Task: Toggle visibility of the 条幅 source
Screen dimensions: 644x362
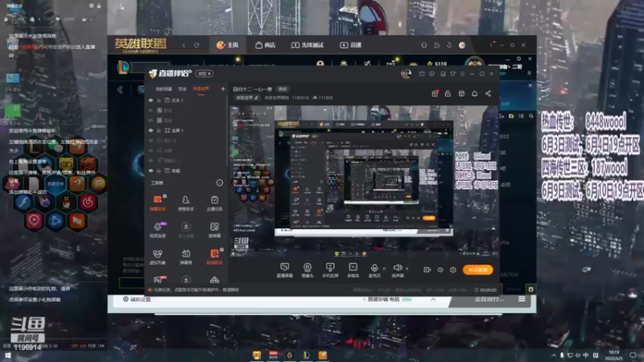Action: coord(151,171)
